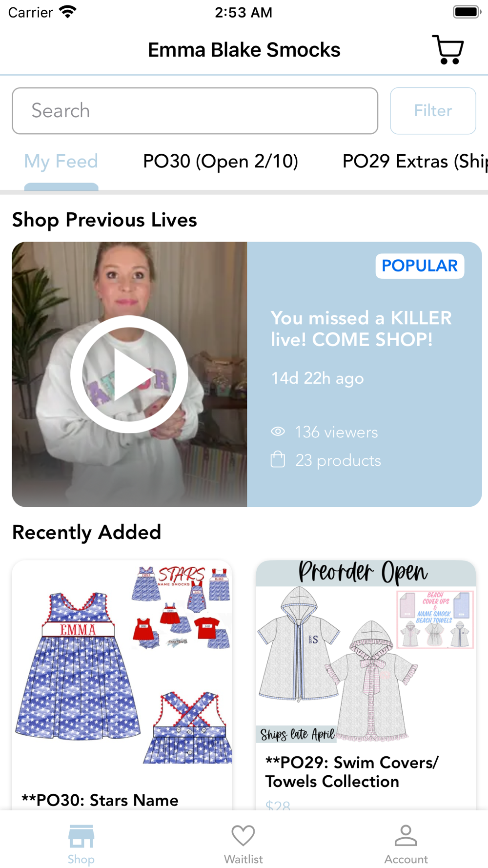488x868 pixels.
Task: Tap the Shop storefront icon
Action: [81, 836]
